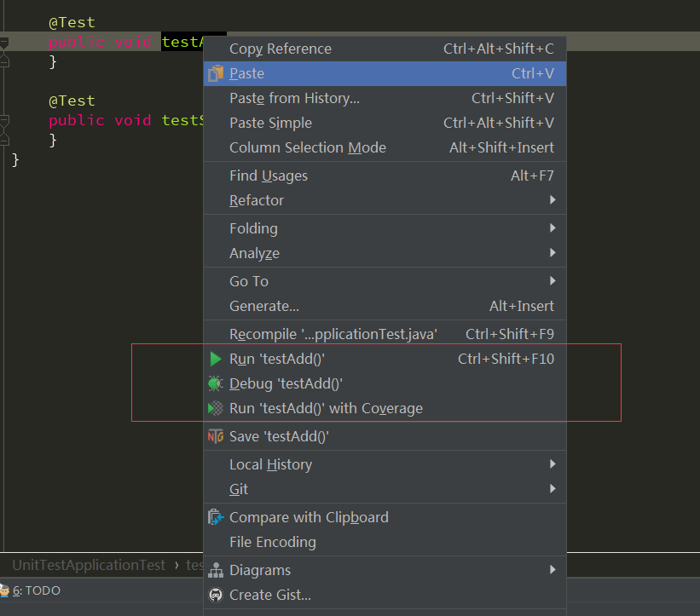Collapse the second test method fold marker
Image resolution: width=700 pixels, height=616 pixels.
point(4,120)
